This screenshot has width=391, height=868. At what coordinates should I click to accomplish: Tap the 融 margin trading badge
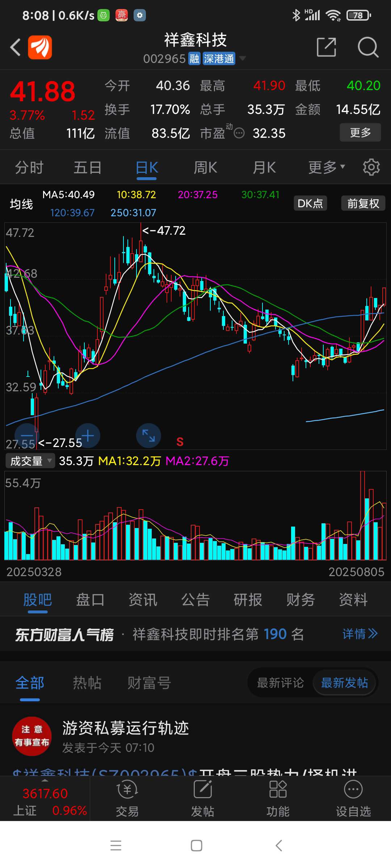pyautogui.click(x=194, y=59)
